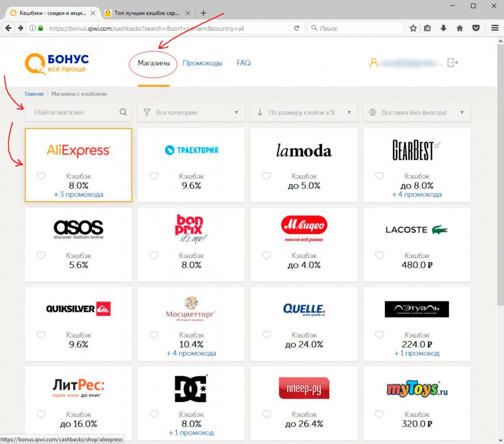Image resolution: width=504 pixels, height=444 pixels.
Task: Click the page vertical scrollbar thumb
Action: pyautogui.click(x=501, y=175)
